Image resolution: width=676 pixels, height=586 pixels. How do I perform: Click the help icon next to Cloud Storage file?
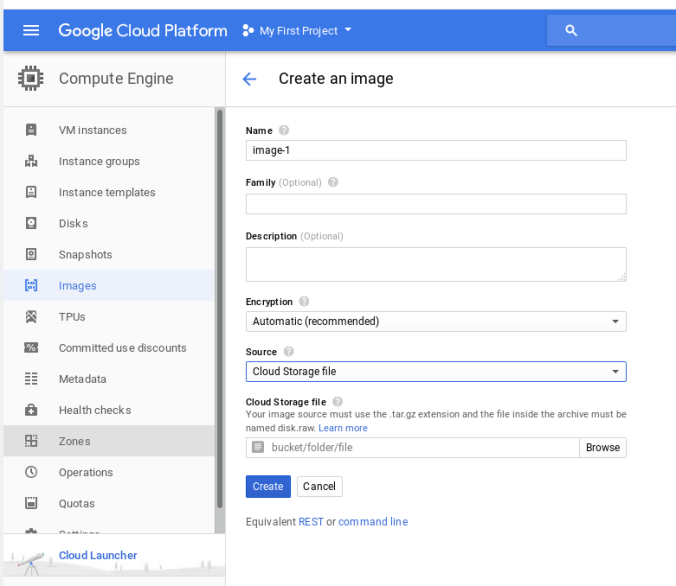[x=338, y=402]
